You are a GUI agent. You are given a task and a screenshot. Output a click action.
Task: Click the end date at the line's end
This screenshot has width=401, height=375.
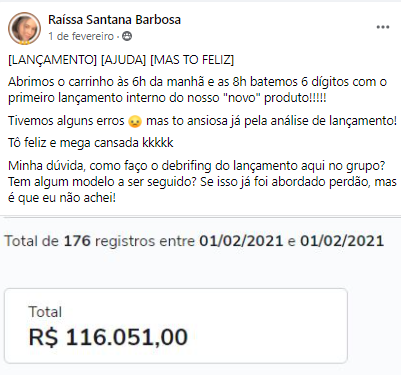[342, 241]
